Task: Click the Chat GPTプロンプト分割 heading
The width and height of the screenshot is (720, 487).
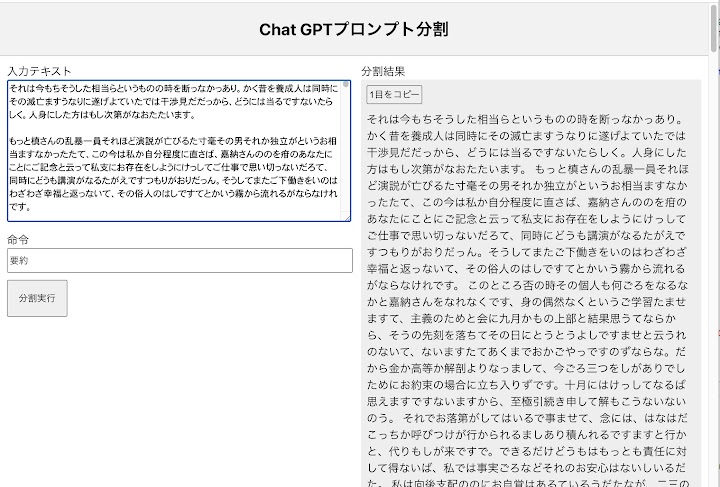Action: 354,29
